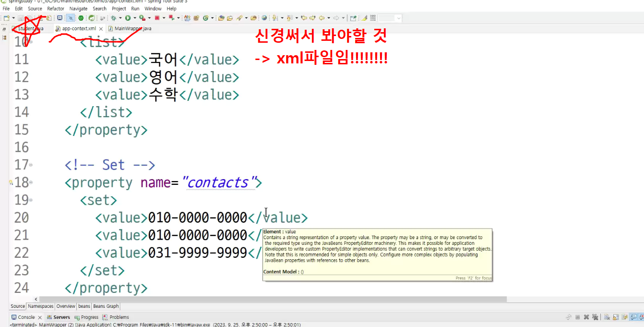Collapse the contacts property on line 18
The width and height of the screenshot is (644, 327).
point(31,182)
